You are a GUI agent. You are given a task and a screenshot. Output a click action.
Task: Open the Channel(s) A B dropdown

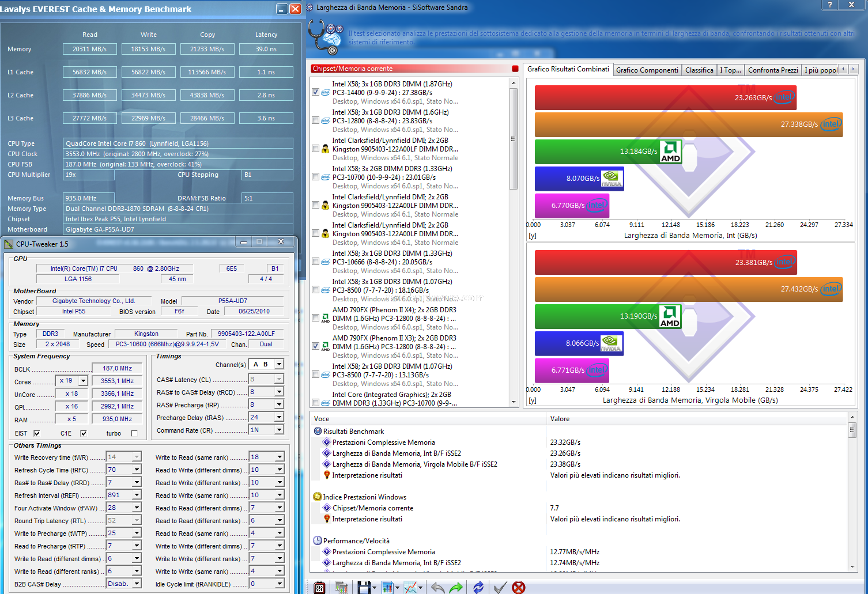(279, 364)
